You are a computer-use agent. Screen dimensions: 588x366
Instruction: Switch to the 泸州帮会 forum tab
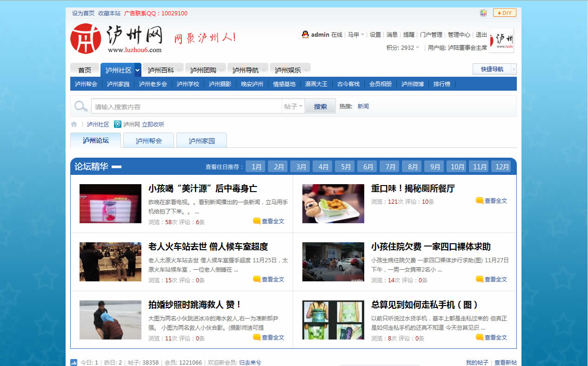149,140
